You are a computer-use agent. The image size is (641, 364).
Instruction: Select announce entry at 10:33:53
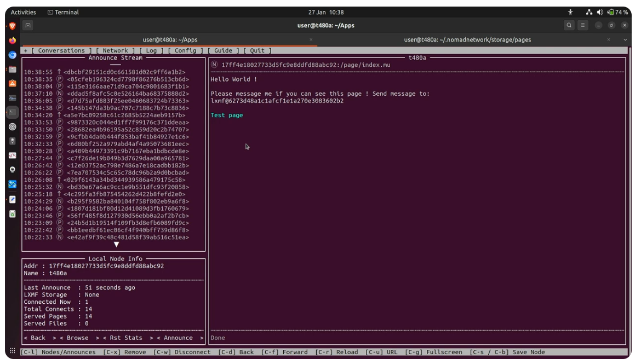pos(106,122)
